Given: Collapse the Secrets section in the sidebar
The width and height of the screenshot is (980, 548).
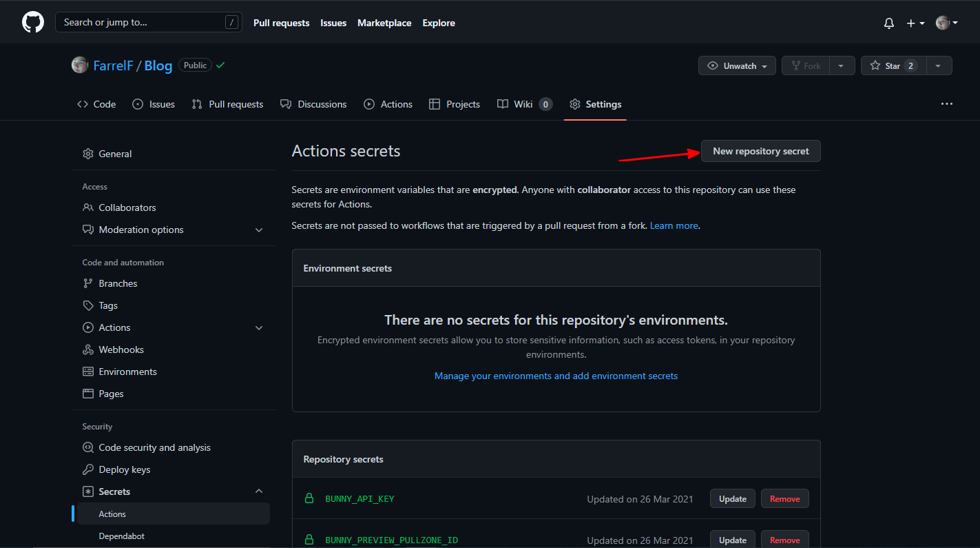Looking at the screenshot, I should pyautogui.click(x=174, y=491).
